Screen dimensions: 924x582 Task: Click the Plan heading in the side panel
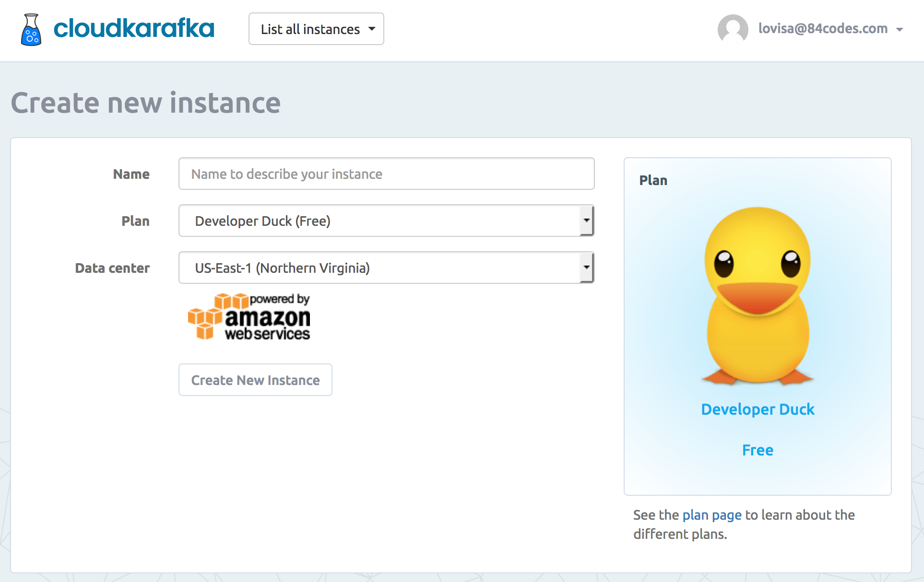653,180
